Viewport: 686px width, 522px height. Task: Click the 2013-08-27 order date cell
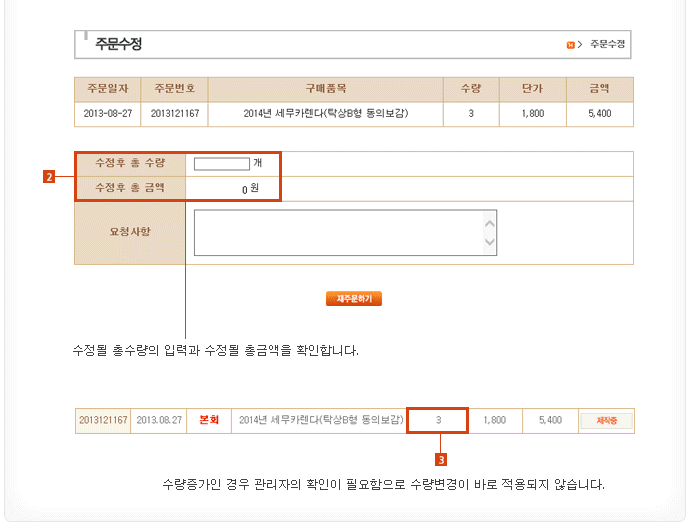tap(108, 114)
